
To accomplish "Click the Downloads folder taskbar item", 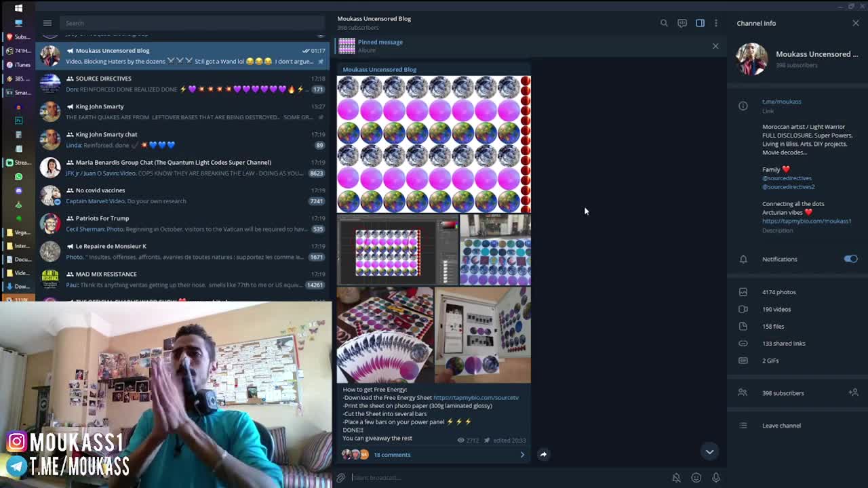I will tap(18, 286).
